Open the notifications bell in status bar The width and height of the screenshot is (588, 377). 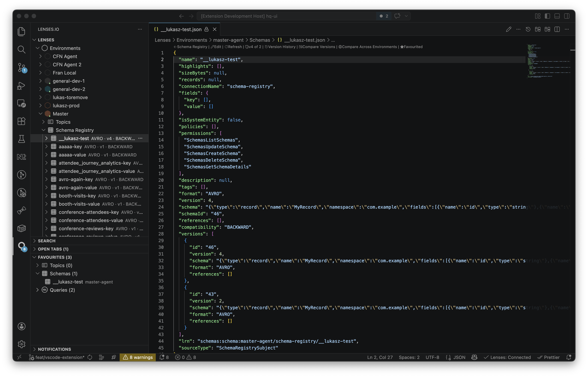[569, 357]
